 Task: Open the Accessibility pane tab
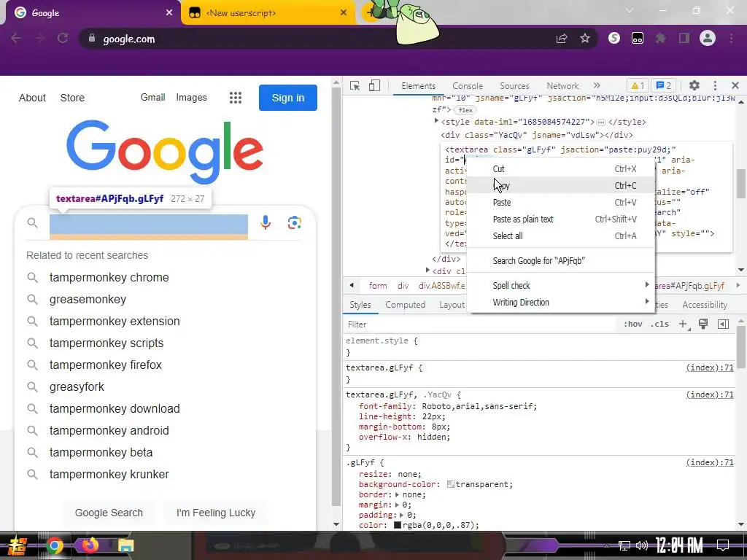[x=705, y=305]
